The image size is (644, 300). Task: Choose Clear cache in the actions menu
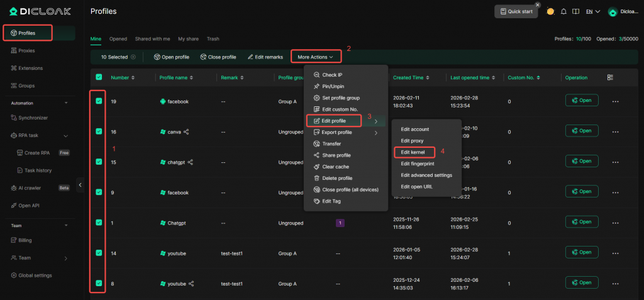click(336, 167)
